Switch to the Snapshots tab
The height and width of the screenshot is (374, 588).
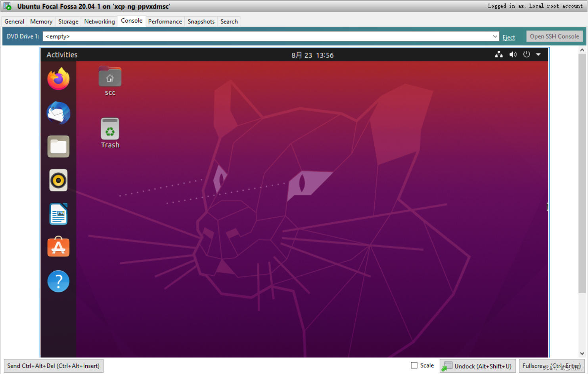pos(201,21)
